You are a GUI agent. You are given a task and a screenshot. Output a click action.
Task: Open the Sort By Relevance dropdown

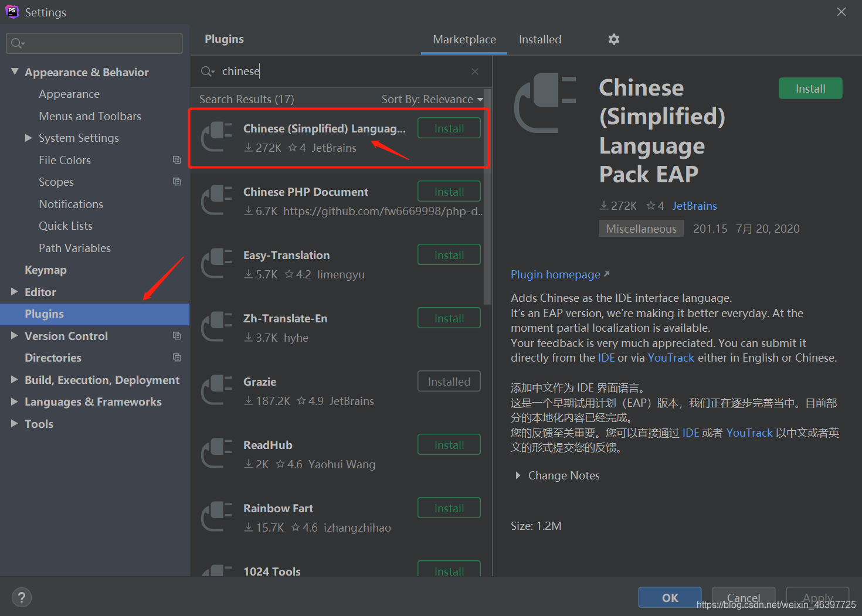click(433, 100)
